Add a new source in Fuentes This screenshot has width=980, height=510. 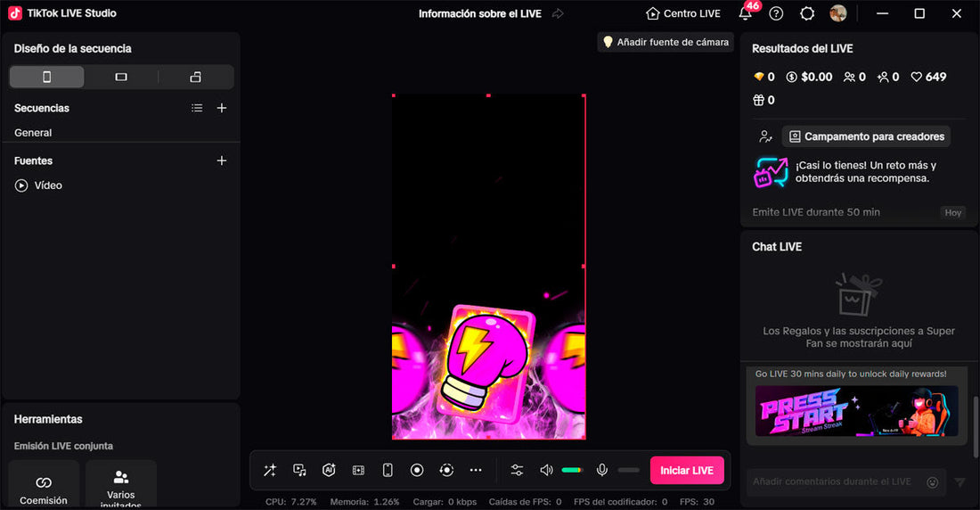pyautogui.click(x=222, y=160)
